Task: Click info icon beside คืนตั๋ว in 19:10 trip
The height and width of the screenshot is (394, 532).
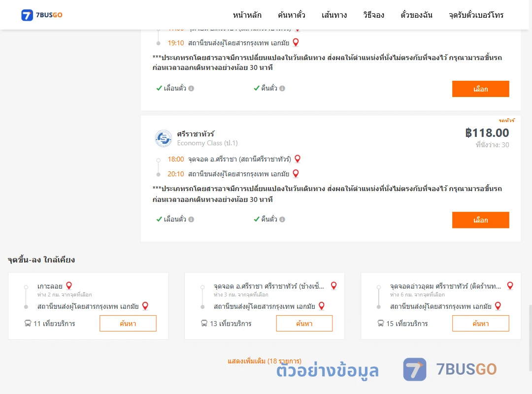Action: [282, 88]
